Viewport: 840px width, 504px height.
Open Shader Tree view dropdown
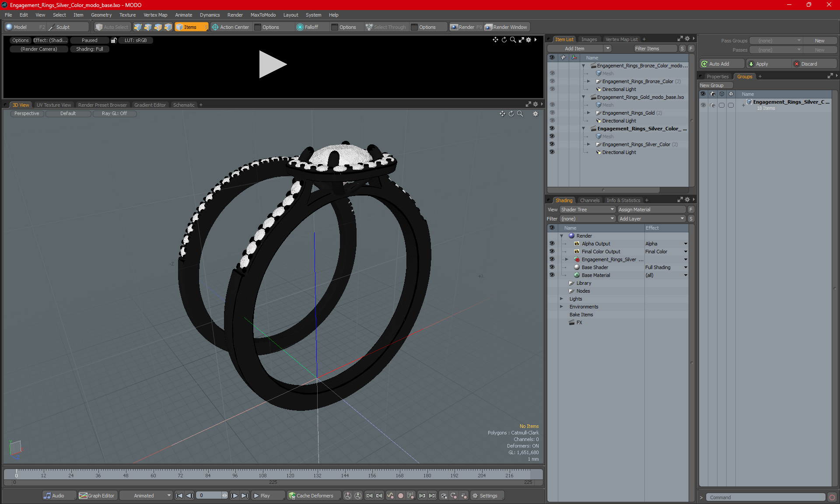click(x=588, y=210)
